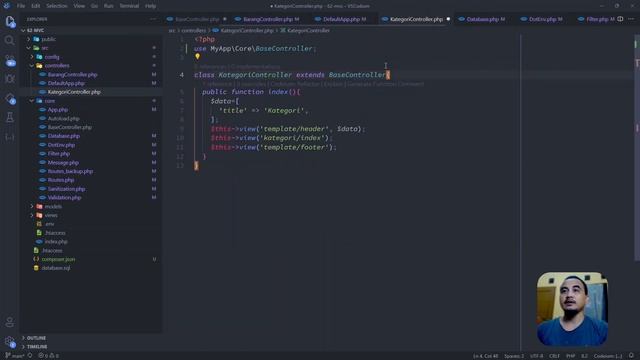Click the yellow lightbulb code action icon
The width and height of the screenshot is (640, 360).
pos(198,56)
